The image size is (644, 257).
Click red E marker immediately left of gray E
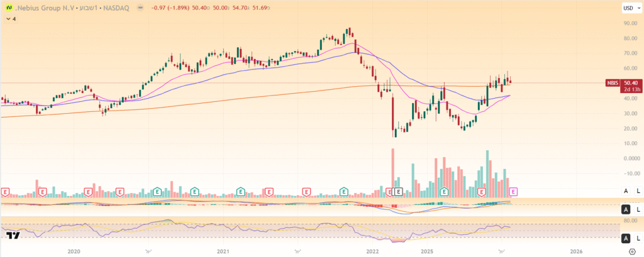pos(389,191)
